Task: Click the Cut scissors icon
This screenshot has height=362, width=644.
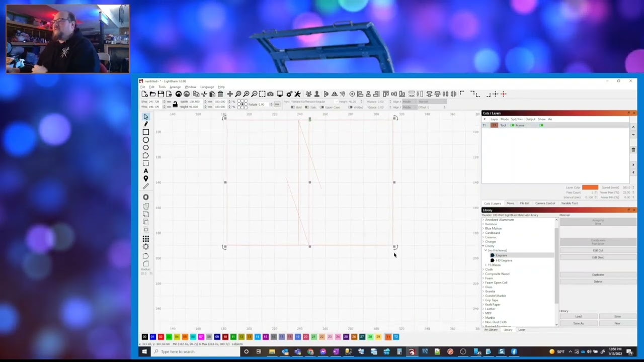Action: click(204, 94)
